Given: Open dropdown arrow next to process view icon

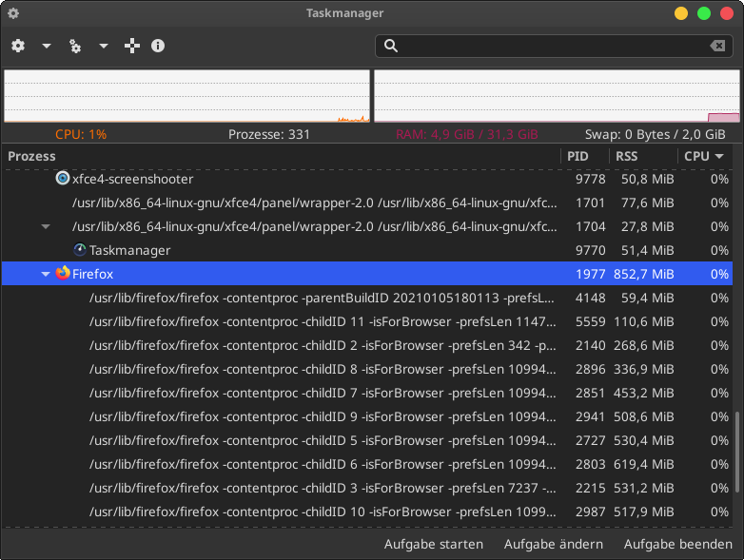Looking at the screenshot, I should click(104, 46).
